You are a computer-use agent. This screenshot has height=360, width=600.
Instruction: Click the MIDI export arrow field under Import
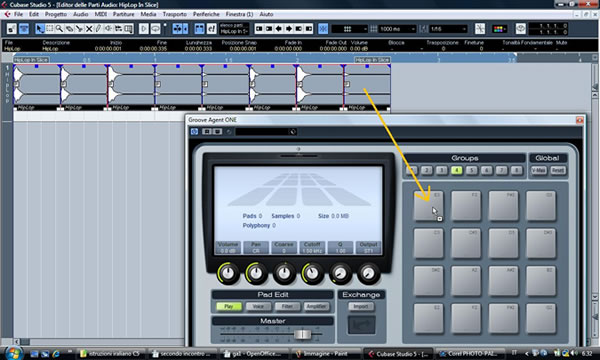click(x=361, y=325)
